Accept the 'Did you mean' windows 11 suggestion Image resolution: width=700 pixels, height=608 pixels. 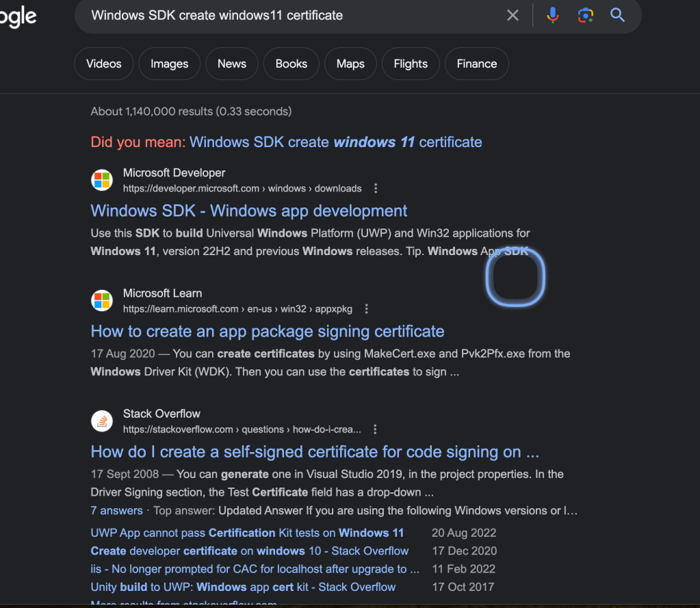click(336, 142)
